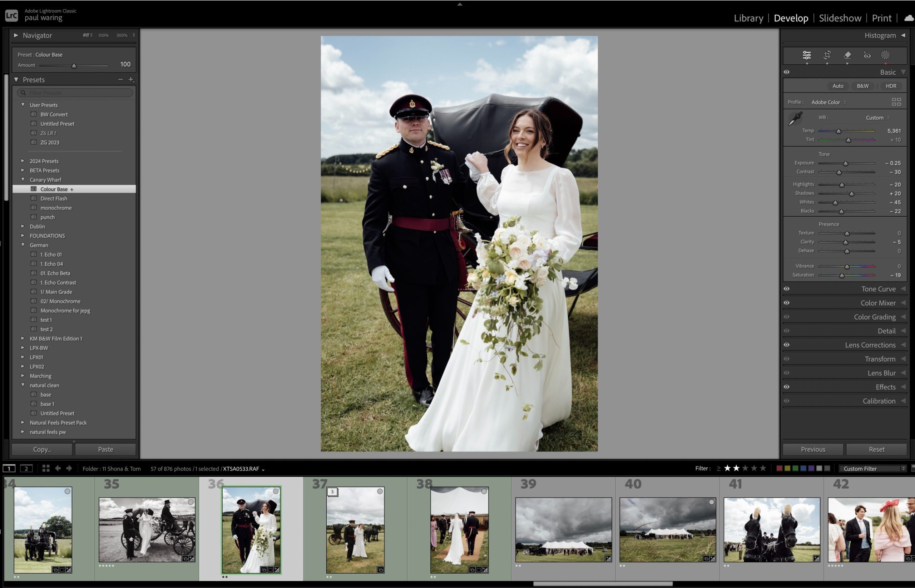Open the Profile Browser grid icon
Viewport: 915px width, 588px height.
[896, 102]
